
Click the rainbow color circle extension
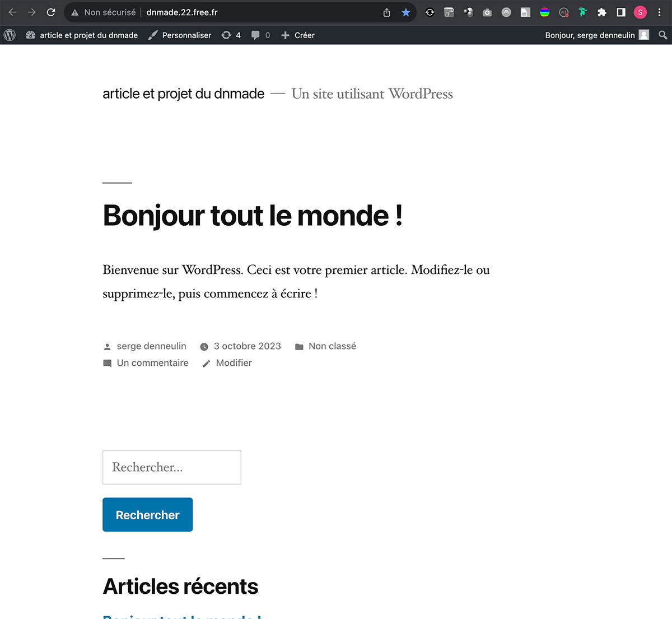(x=544, y=12)
